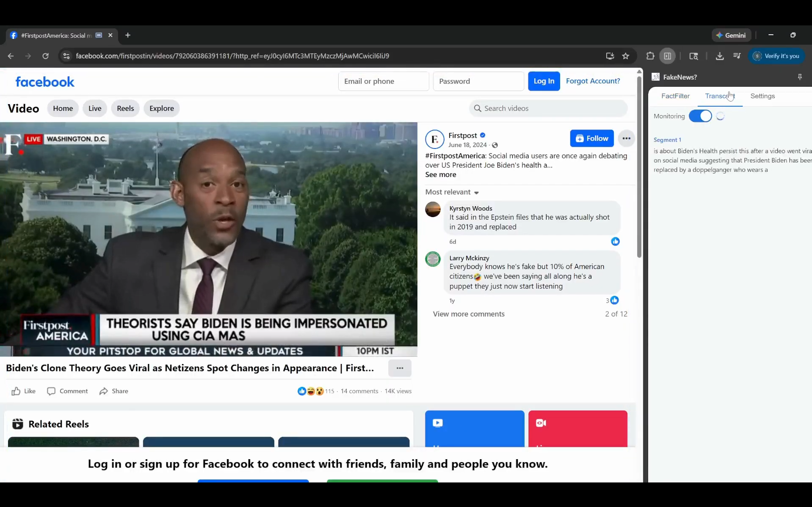Click like icon on Kyrstyn Woods comment
812x507 pixels.
(x=616, y=242)
